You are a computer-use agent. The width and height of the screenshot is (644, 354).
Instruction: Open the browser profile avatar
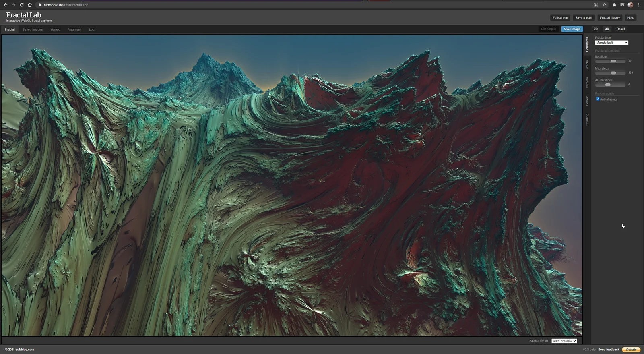point(630,5)
